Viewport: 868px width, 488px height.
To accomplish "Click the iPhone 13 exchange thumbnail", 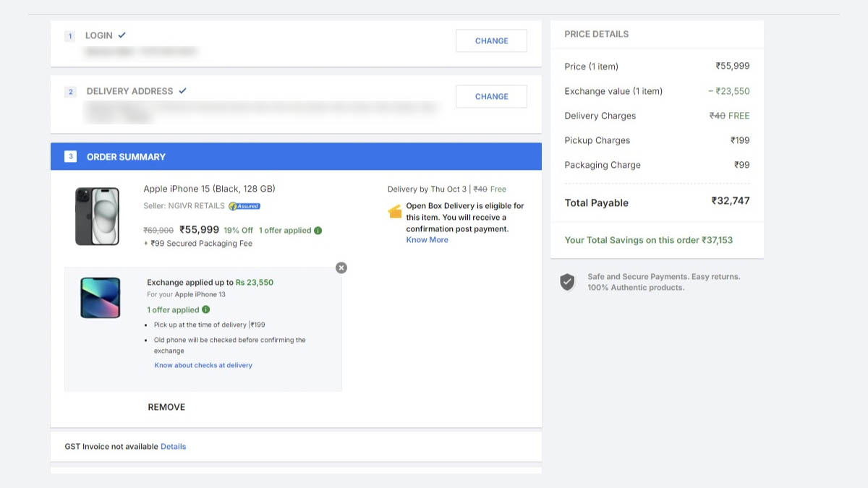I will [101, 298].
